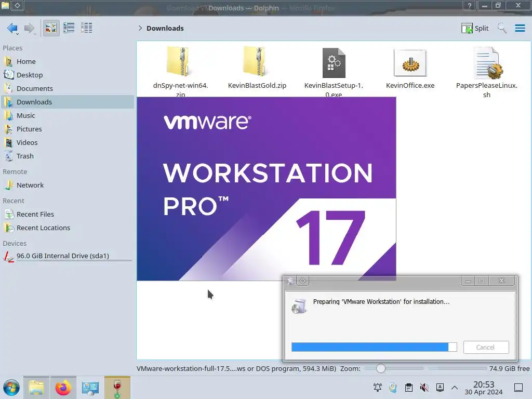Expand hidden system tray icons arrow
This screenshot has height=399, width=532.
(x=455, y=388)
